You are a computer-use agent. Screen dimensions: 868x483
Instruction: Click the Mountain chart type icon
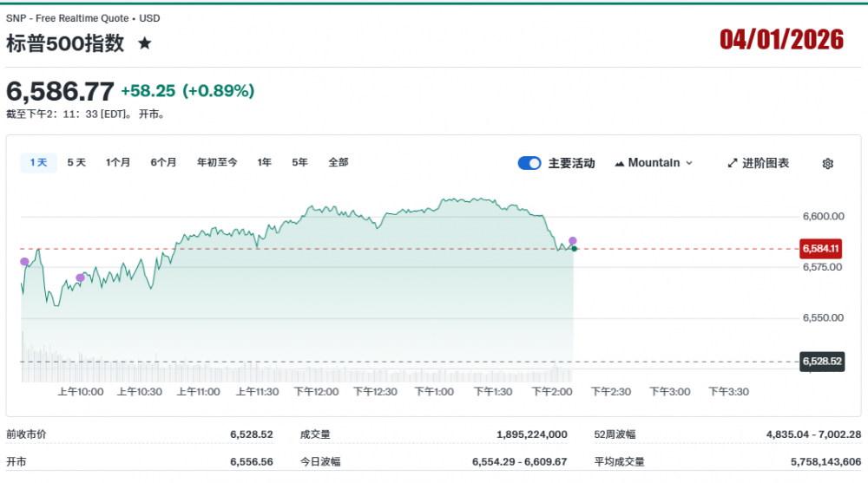coord(620,163)
